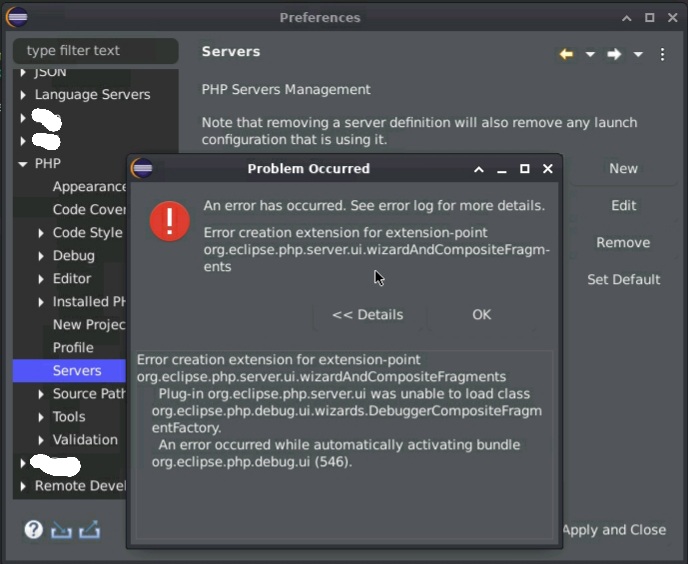The image size is (688, 564).
Task: Collapse the PHP tree node
Action: 22,164
